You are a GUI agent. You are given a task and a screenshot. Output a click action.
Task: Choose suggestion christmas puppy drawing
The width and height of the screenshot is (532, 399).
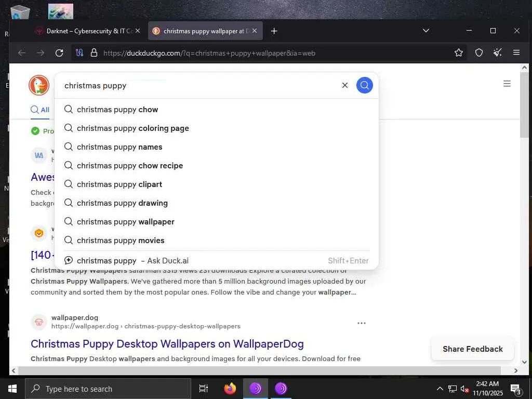217,203
